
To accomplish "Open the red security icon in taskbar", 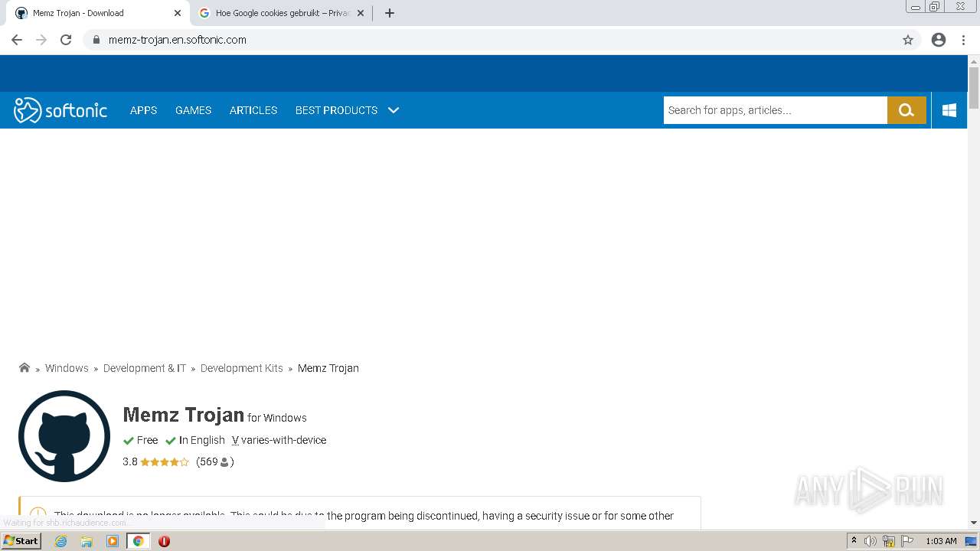I will point(164,541).
